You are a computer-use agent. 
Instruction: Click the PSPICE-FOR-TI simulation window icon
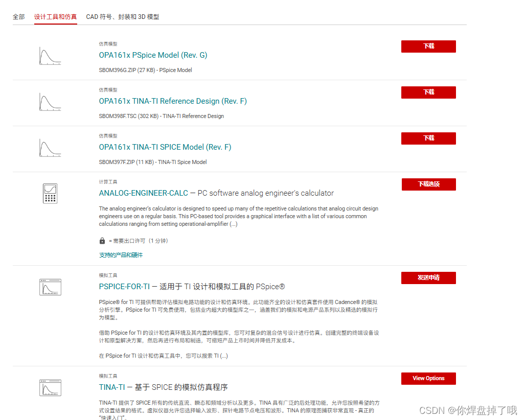(50, 287)
